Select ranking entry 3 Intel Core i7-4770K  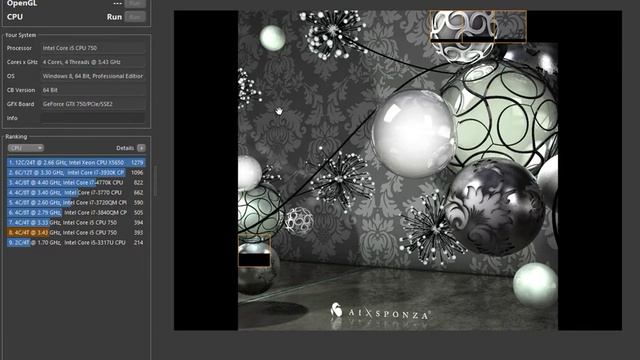76,182
